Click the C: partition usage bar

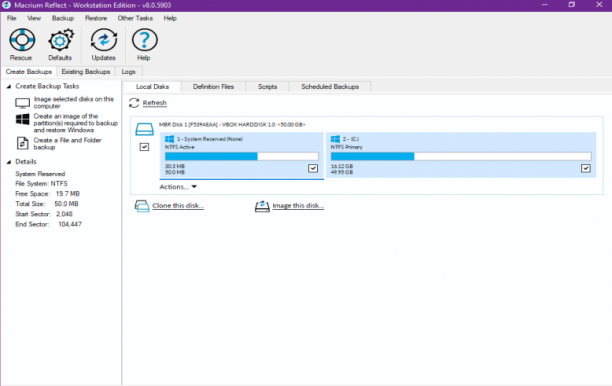tap(461, 157)
